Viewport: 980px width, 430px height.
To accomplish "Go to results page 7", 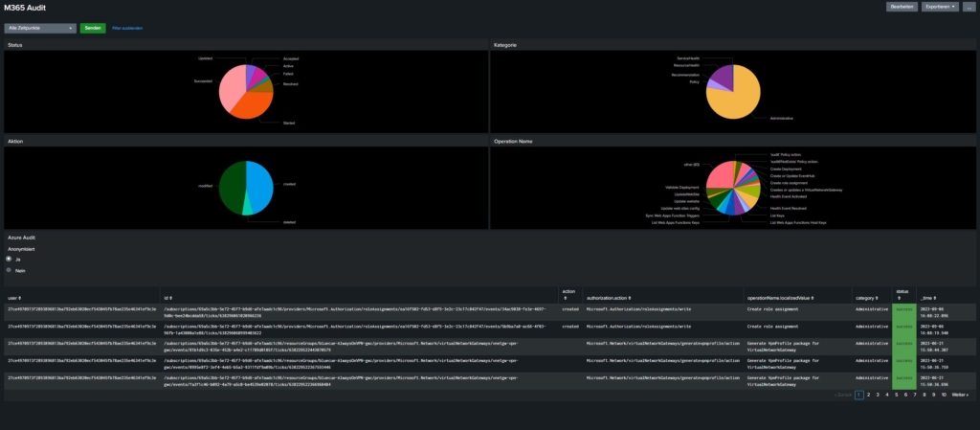I will (x=915, y=395).
